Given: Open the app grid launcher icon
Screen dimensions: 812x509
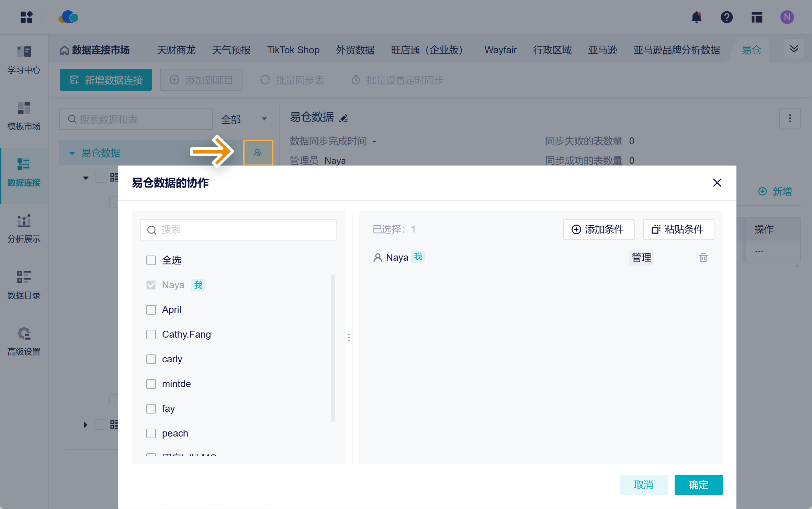Looking at the screenshot, I should [26, 17].
